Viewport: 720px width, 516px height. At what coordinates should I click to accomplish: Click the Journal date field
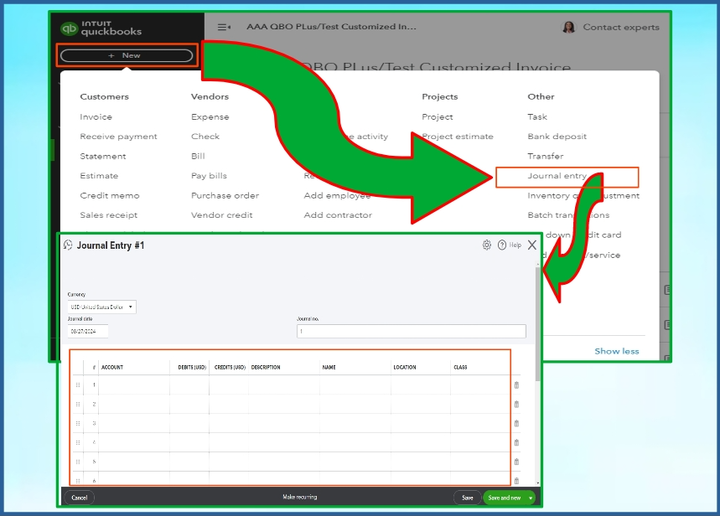click(88, 331)
